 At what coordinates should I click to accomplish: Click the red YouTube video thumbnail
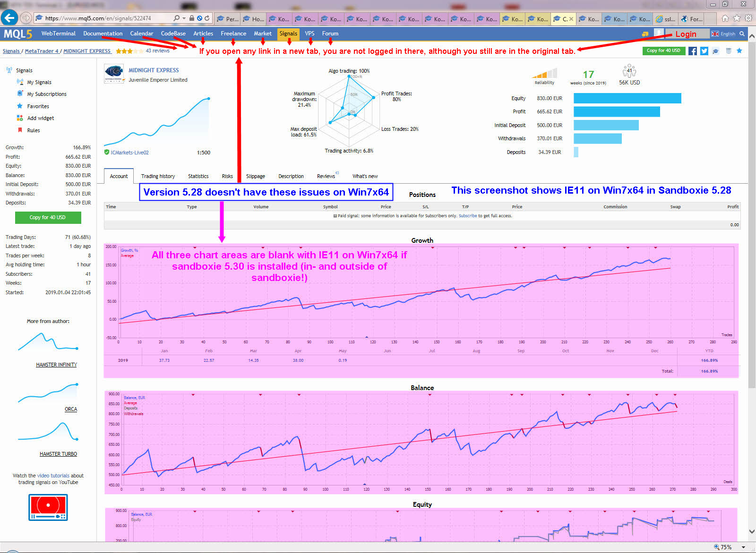(48, 508)
